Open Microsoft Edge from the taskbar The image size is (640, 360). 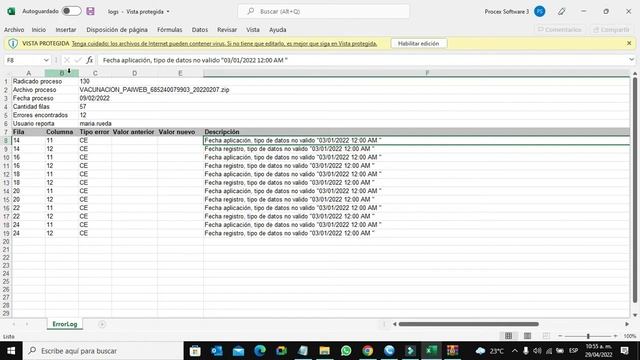coord(260,351)
